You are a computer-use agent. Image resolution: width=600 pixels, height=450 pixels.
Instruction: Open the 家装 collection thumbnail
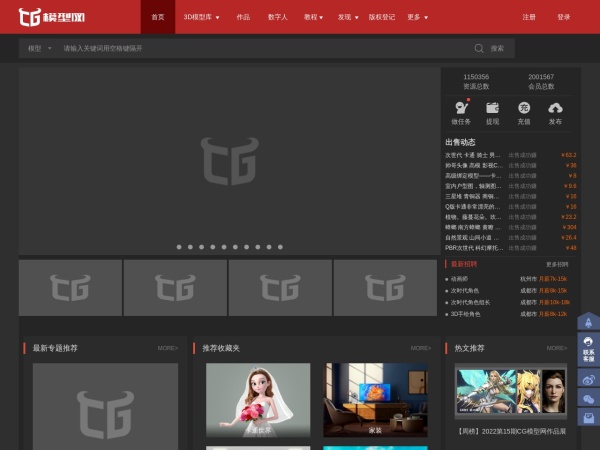[x=376, y=400]
